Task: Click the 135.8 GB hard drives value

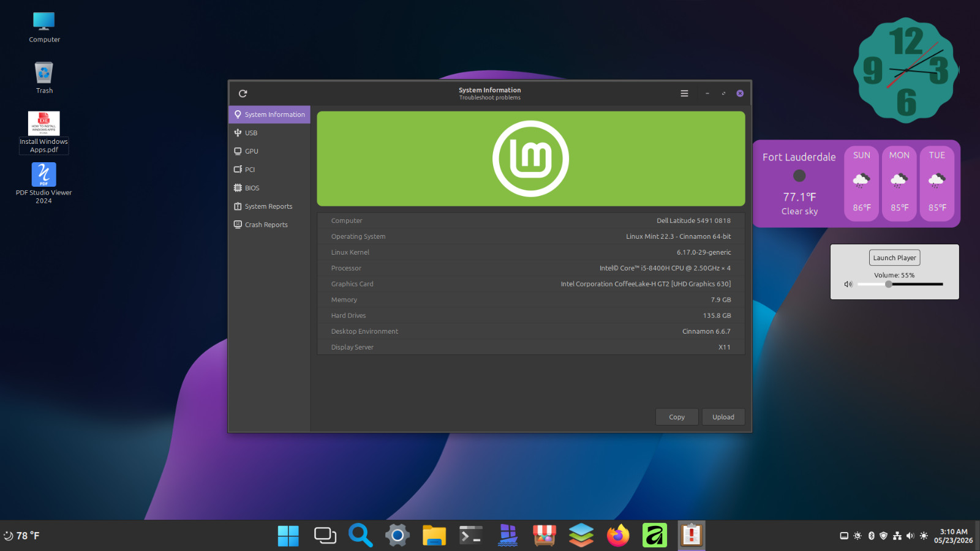Action: coord(717,316)
